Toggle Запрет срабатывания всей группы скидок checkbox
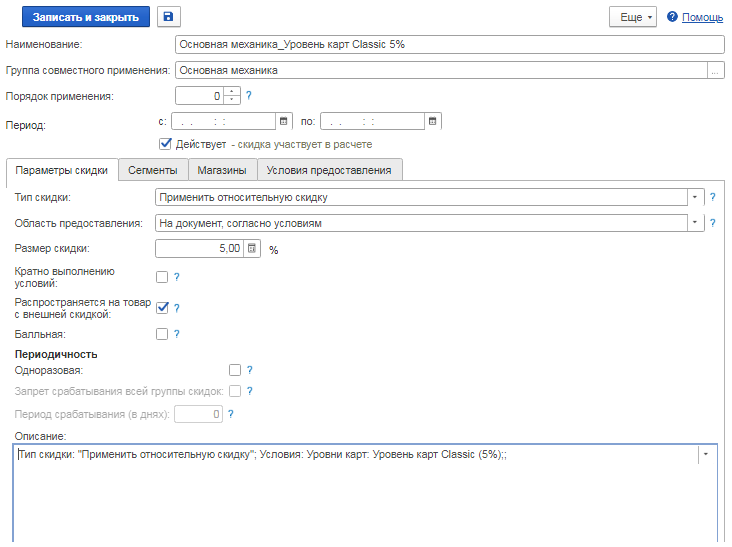This screenshot has width=732, height=547. [235, 391]
